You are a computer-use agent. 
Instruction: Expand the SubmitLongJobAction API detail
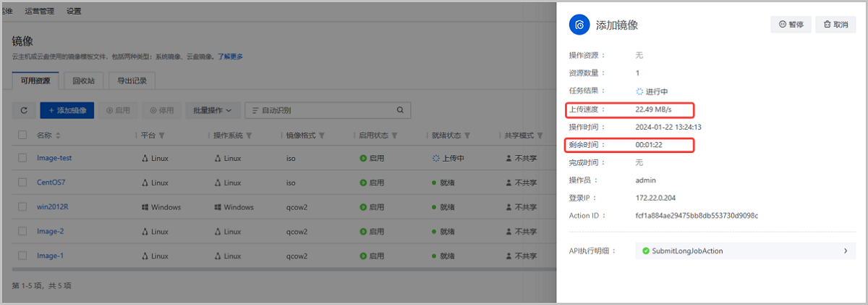pos(845,251)
